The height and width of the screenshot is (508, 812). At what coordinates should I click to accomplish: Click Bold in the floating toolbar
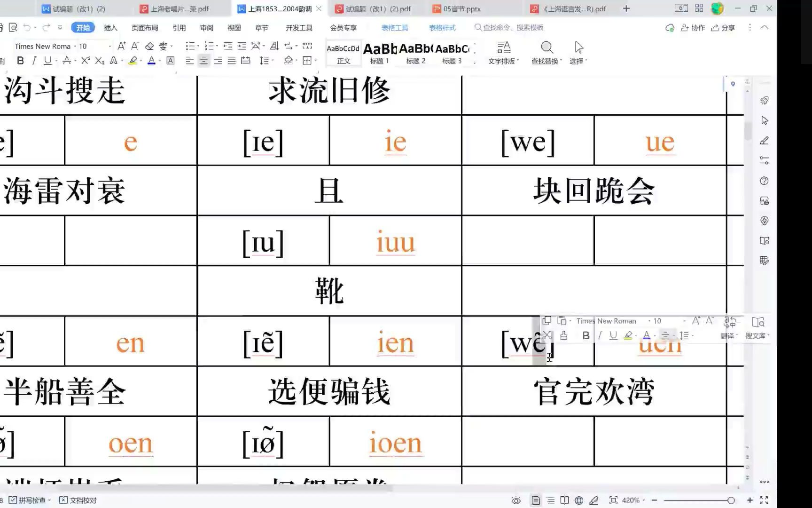(586, 336)
